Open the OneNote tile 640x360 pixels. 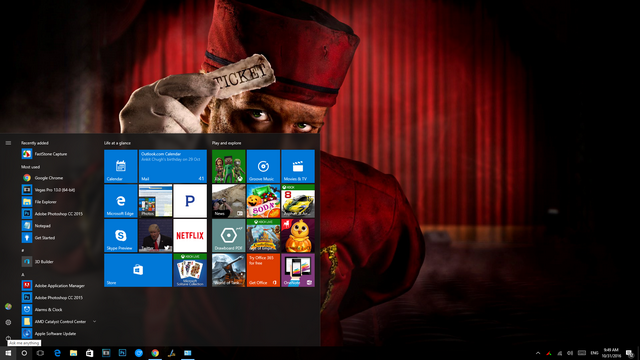point(298,270)
